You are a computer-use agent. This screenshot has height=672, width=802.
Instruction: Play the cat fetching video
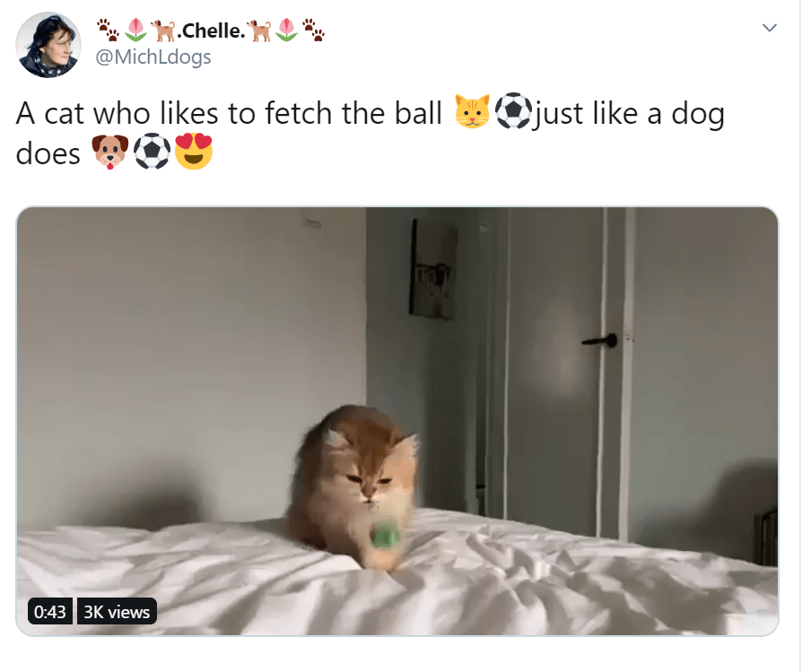coord(397,422)
